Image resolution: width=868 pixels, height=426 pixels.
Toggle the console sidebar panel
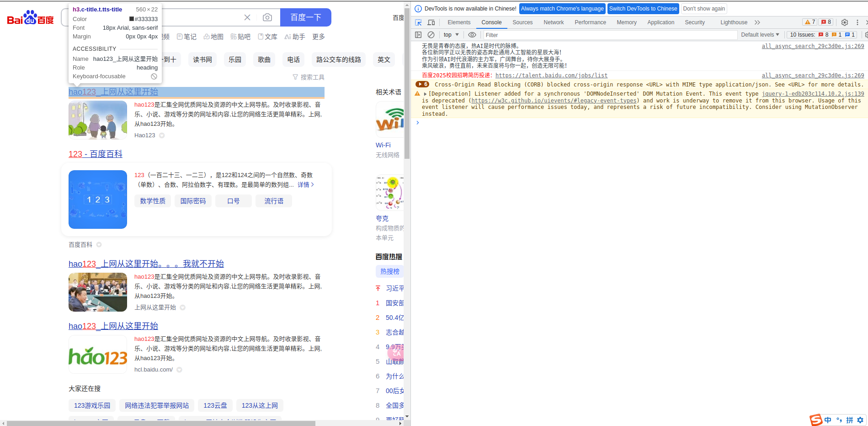coord(418,34)
